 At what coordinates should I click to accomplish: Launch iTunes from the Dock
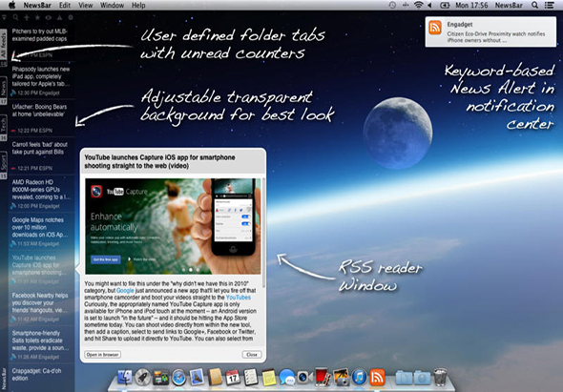pos(359,378)
